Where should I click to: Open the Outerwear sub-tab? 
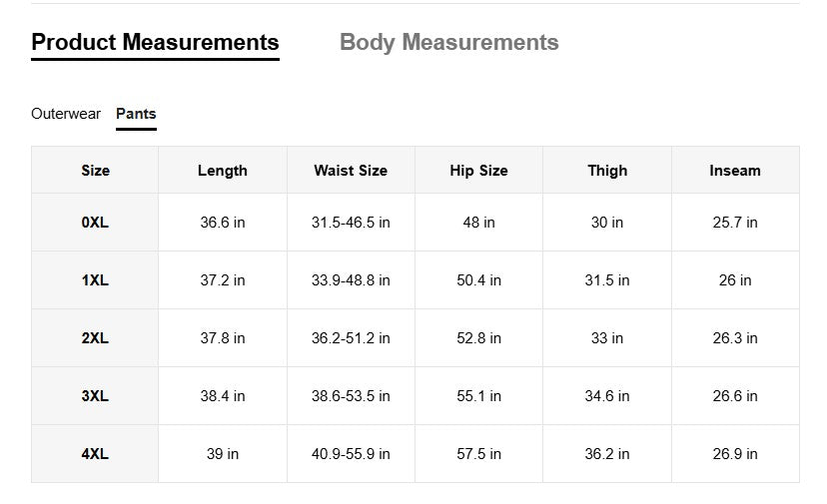[x=66, y=114]
